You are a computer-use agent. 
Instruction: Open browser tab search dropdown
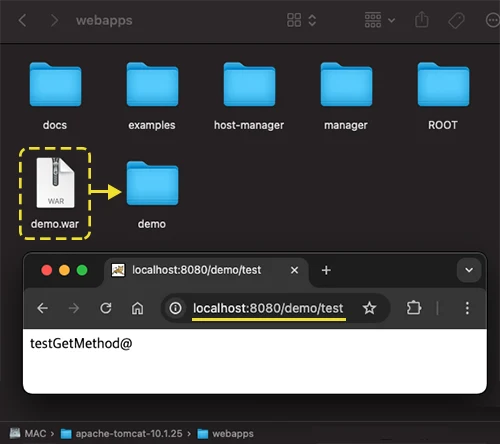(x=469, y=270)
